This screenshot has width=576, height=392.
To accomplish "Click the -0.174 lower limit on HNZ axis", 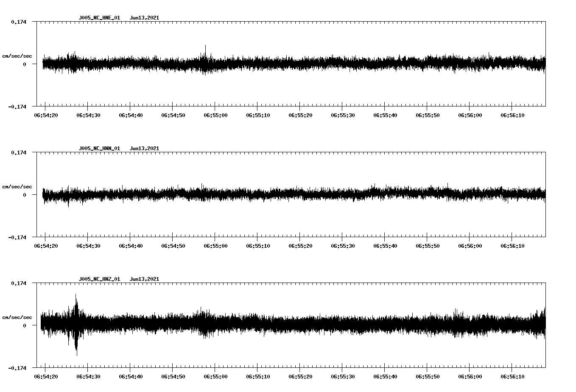I will 17,368.
